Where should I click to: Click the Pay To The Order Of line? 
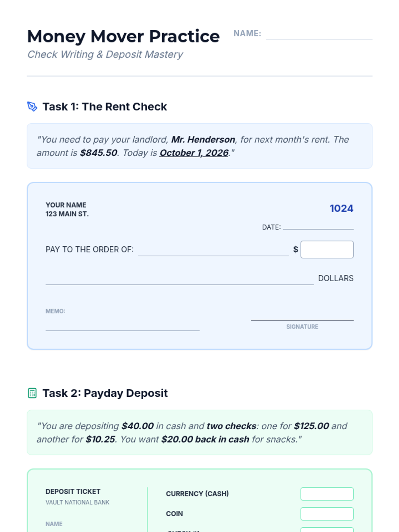(213, 251)
